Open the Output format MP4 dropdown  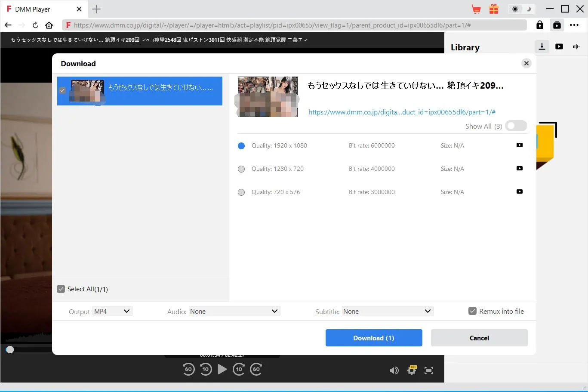tap(112, 311)
